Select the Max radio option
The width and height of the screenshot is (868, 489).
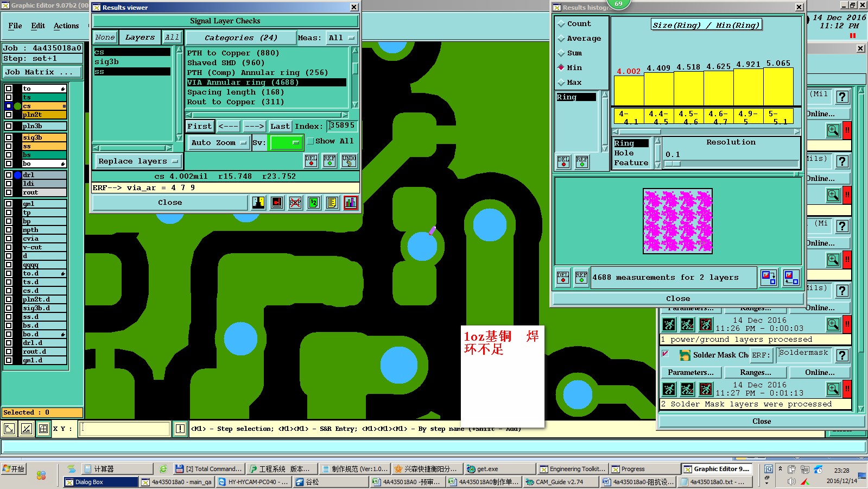(561, 83)
